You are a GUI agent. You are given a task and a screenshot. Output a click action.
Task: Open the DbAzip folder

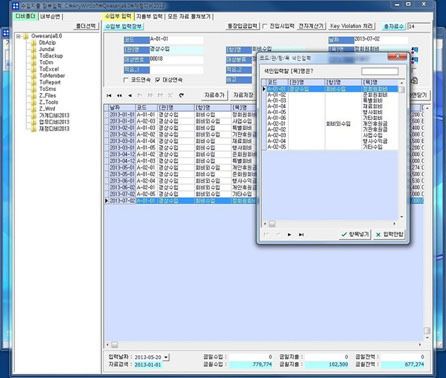(x=47, y=43)
